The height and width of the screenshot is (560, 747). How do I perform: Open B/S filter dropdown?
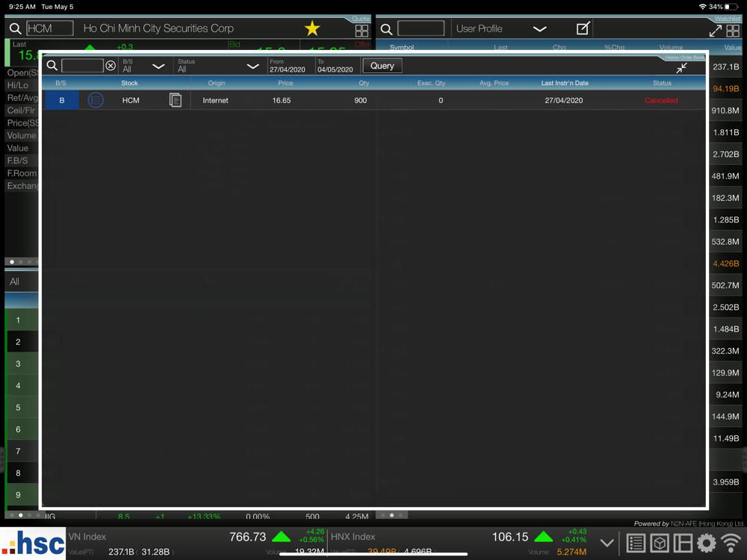point(143,66)
